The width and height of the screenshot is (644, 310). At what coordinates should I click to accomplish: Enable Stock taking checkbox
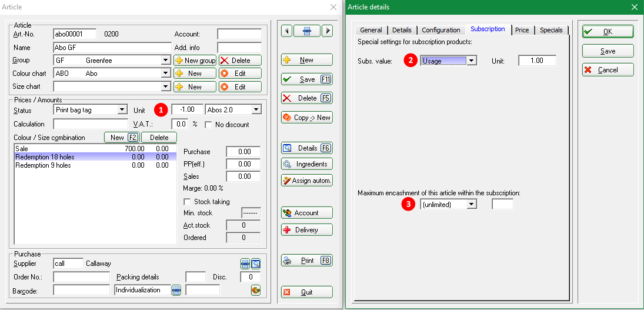click(187, 202)
